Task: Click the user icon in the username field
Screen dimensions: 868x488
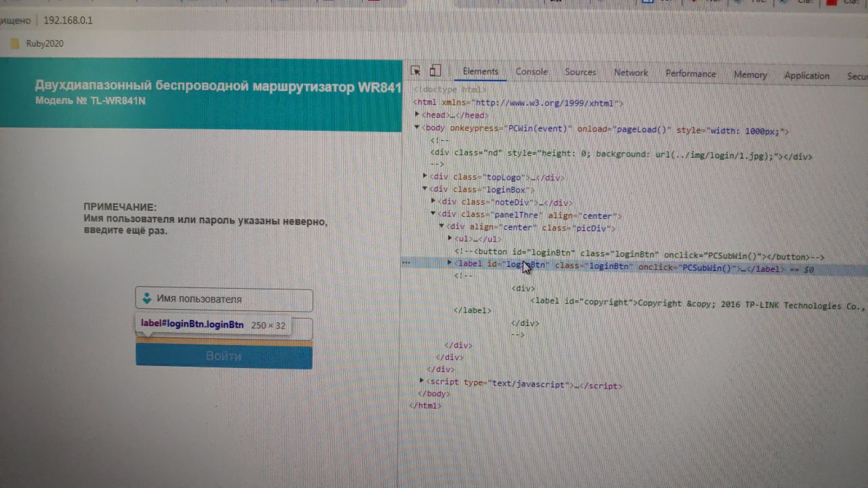Action: coord(146,298)
